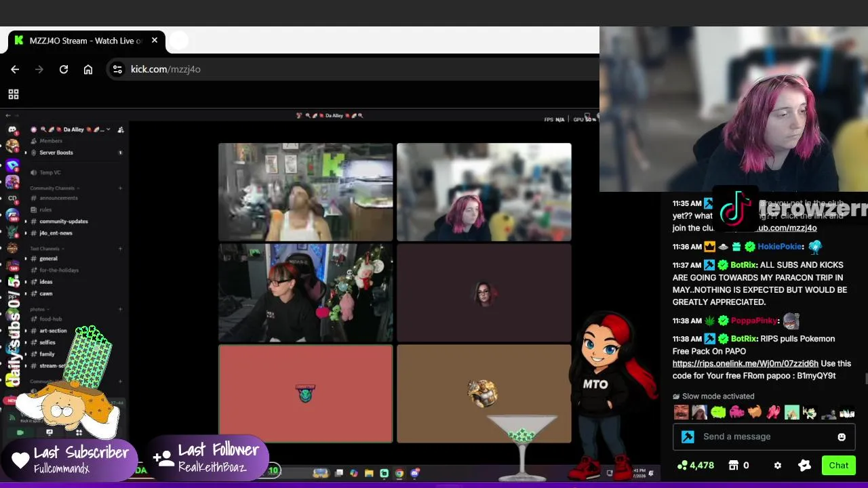Open Chrome in the taskbar
868x488 pixels.
(x=399, y=473)
